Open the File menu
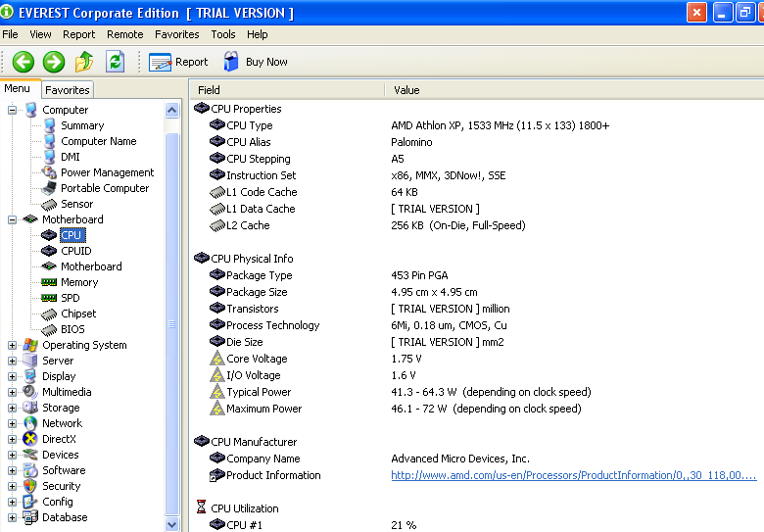This screenshot has width=764, height=532. [x=10, y=34]
